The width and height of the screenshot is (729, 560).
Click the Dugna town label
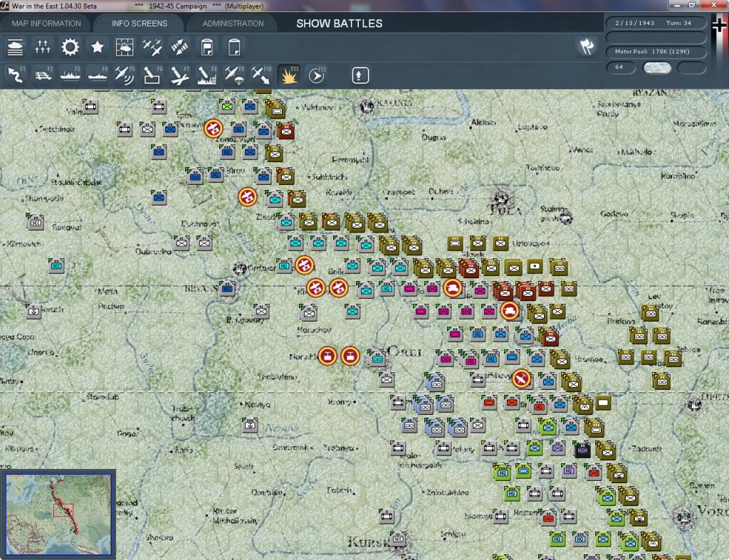click(434, 137)
